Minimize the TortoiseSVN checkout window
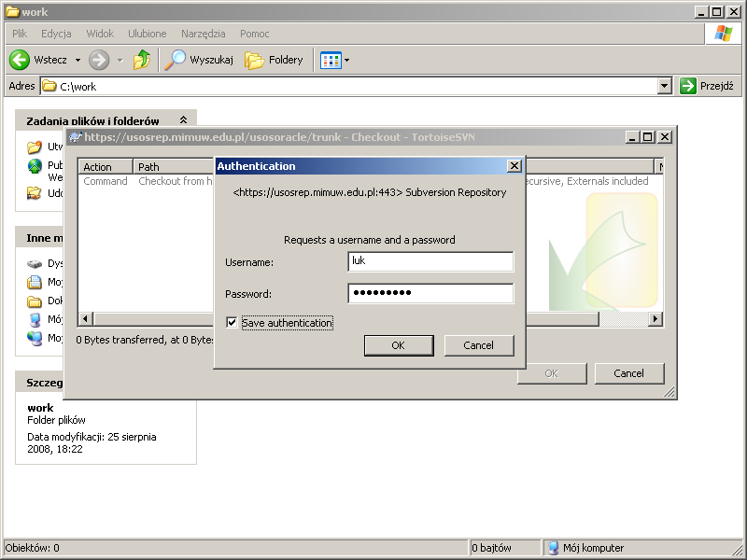Screen dimensions: 747x560 [x=632, y=137]
